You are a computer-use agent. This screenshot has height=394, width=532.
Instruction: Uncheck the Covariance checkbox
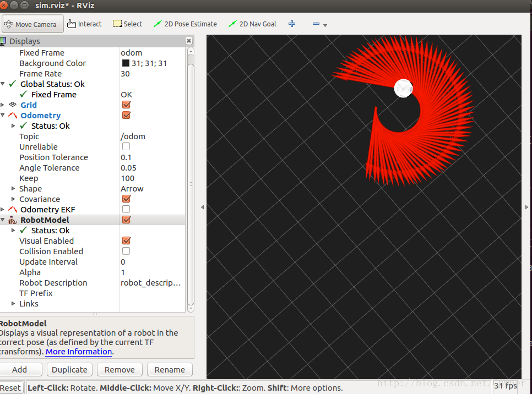(126, 199)
